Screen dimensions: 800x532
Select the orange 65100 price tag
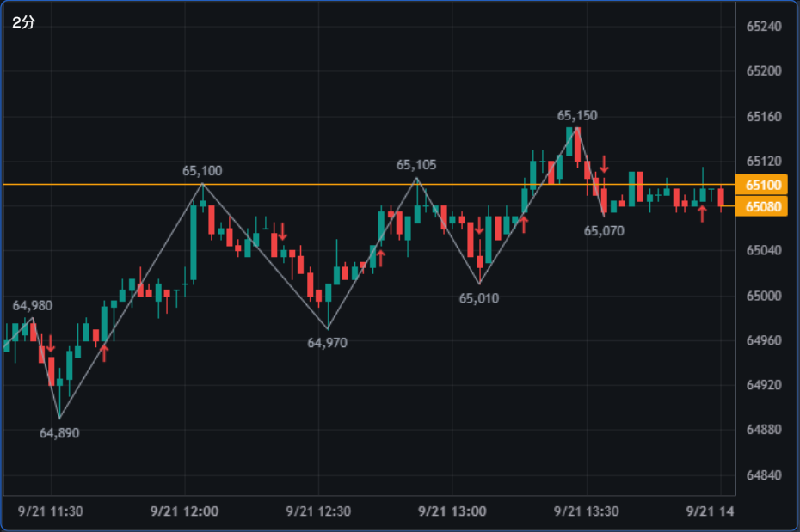761,185
